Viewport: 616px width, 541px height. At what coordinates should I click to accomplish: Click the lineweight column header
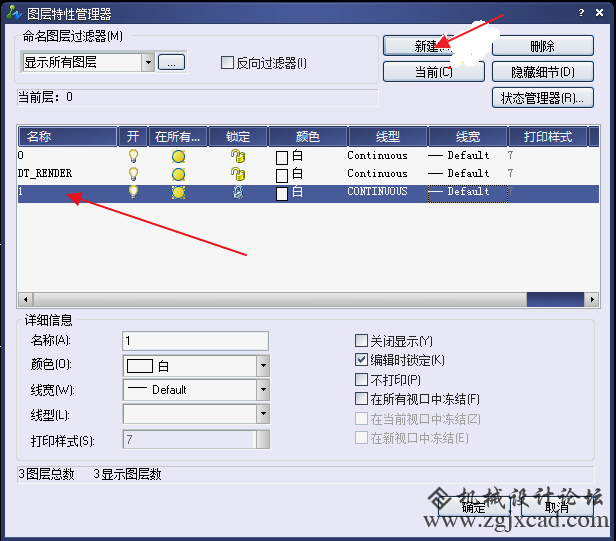pos(468,136)
